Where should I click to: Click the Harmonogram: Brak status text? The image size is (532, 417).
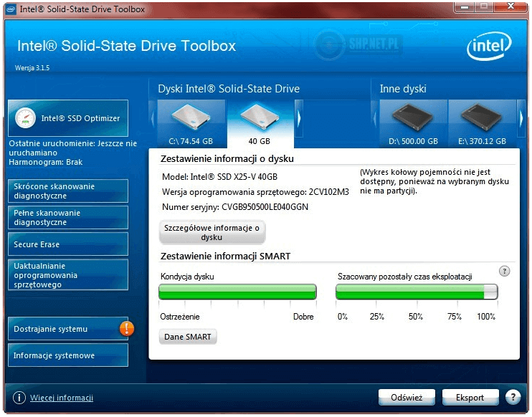pos(45,162)
